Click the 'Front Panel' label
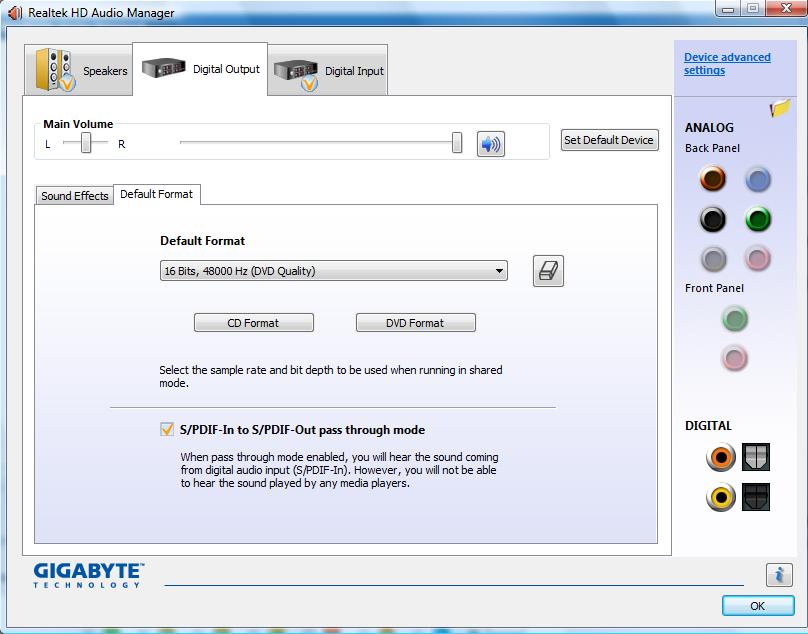Viewport: 808px width, 634px height. pos(714,288)
